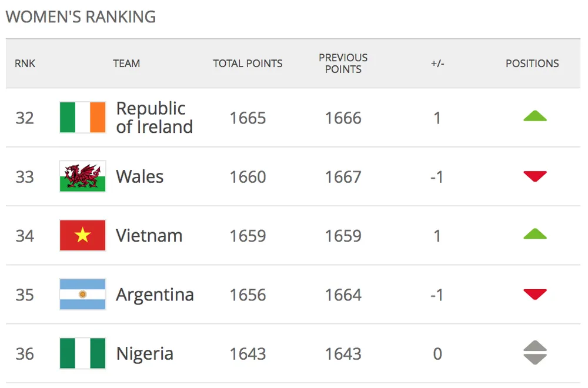This screenshot has height=388, width=588.
Task: Click the Nigeria flag icon
Action: [x=83, y=353]
